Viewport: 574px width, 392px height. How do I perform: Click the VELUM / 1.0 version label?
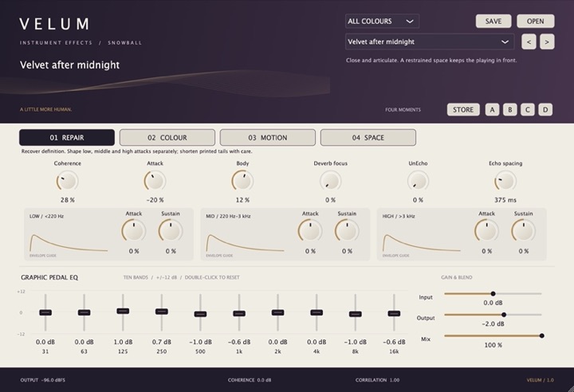coord(541,380)
